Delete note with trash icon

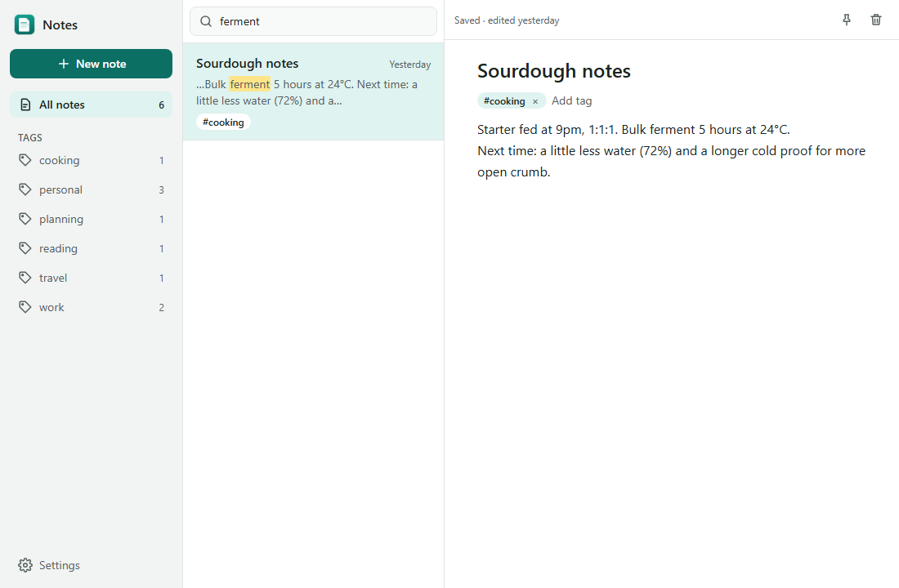875,20
